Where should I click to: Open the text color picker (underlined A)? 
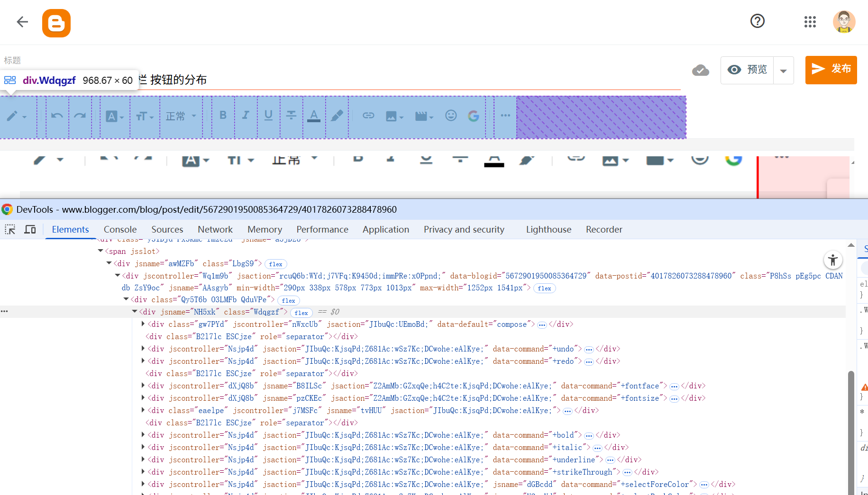click(x=314, y=116)
